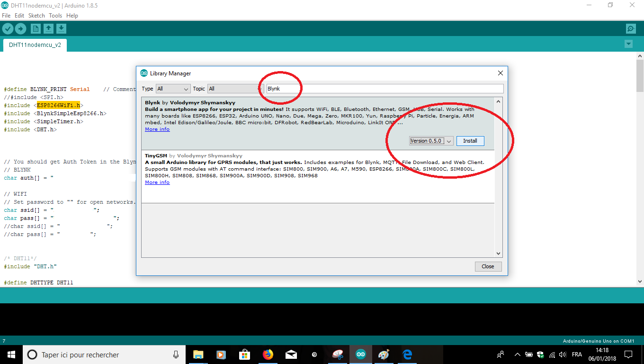
Task: Click the highlighted ESP8266WiFi.h text in code
Action: (60, 105)
